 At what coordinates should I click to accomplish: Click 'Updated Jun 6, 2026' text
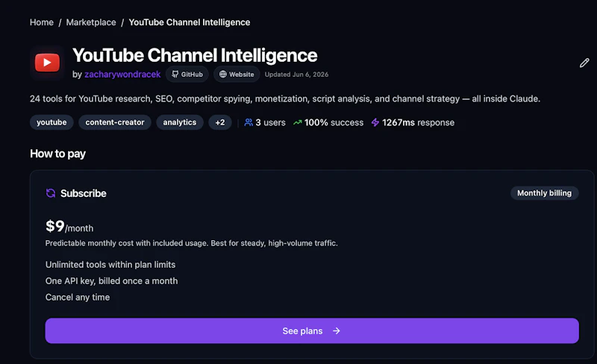tap(296, 75)
